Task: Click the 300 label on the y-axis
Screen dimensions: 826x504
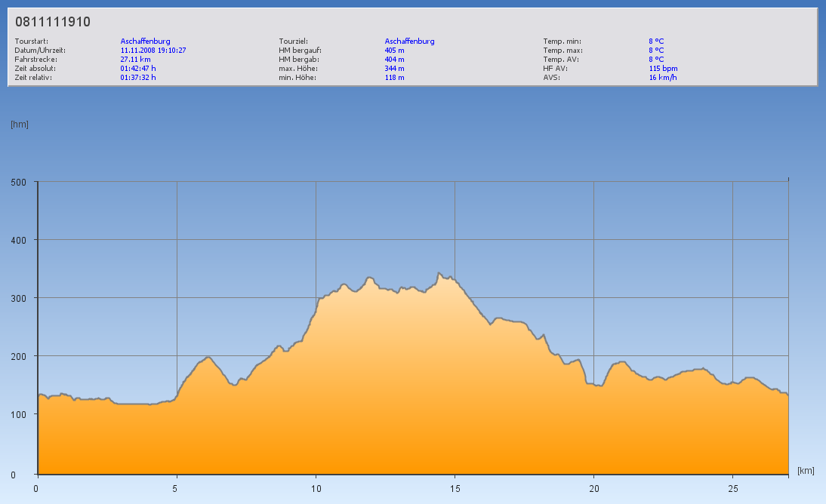Action: (18, 298)
